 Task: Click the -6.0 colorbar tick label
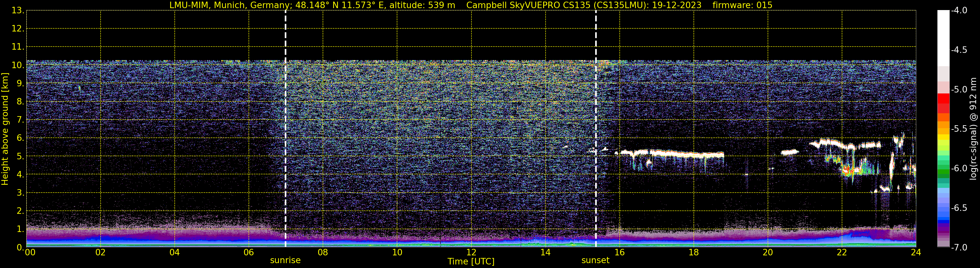pos(959,168)
